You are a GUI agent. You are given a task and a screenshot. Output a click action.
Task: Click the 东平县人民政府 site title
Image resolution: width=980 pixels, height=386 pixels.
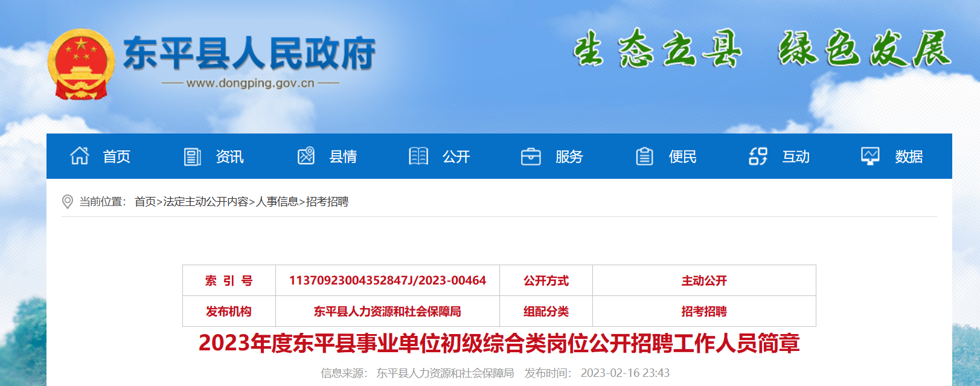pos(249,53)
